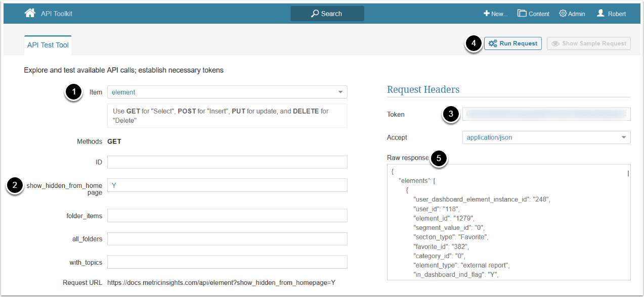Click the magnifier icon in Search
Viewport: 644px width, 297px height.
315,14
